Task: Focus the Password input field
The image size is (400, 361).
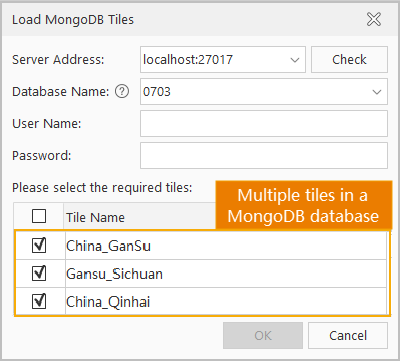Action: 264,156
